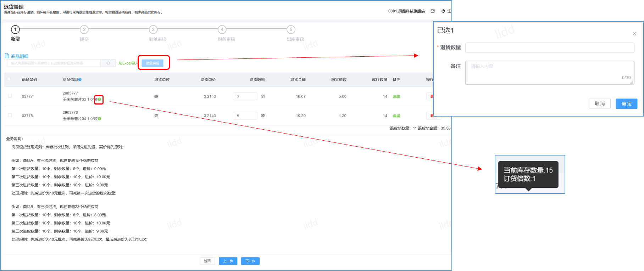Click the 退货单价 column header

tap(208, 80)
